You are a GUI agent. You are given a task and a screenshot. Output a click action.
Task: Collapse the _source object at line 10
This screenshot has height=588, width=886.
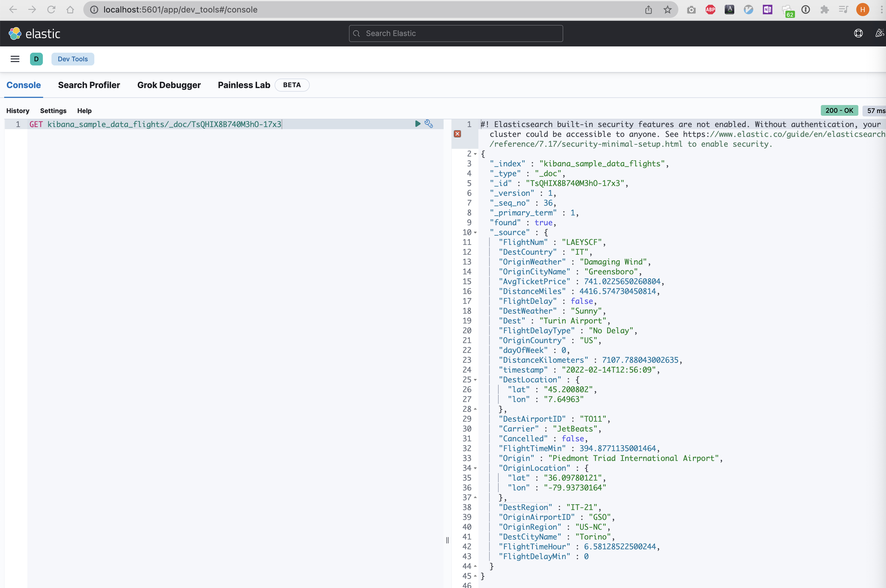[x=475, y=233]
